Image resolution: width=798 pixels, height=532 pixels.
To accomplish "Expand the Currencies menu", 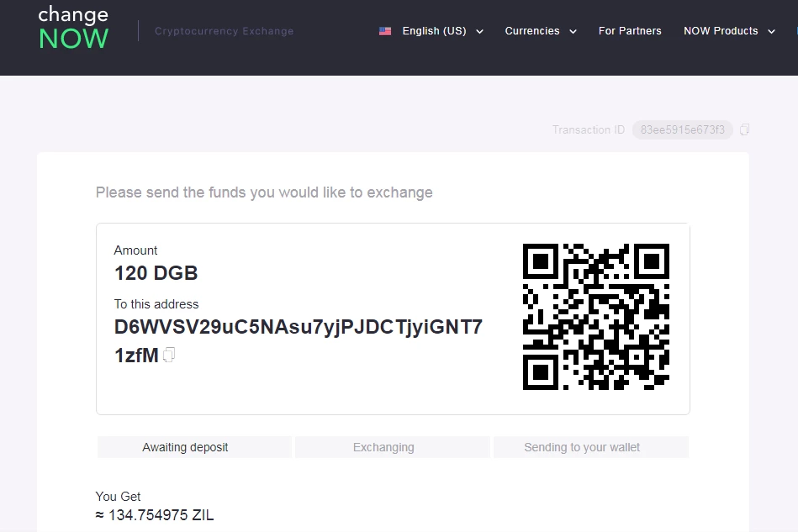I will [540, 31].
